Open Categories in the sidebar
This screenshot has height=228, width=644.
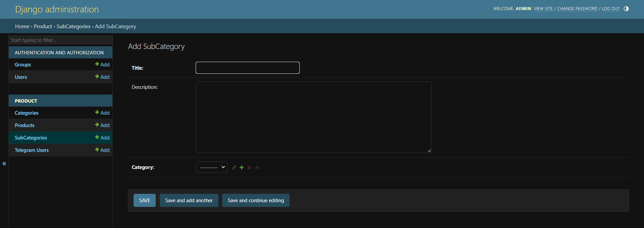point(27,113)
